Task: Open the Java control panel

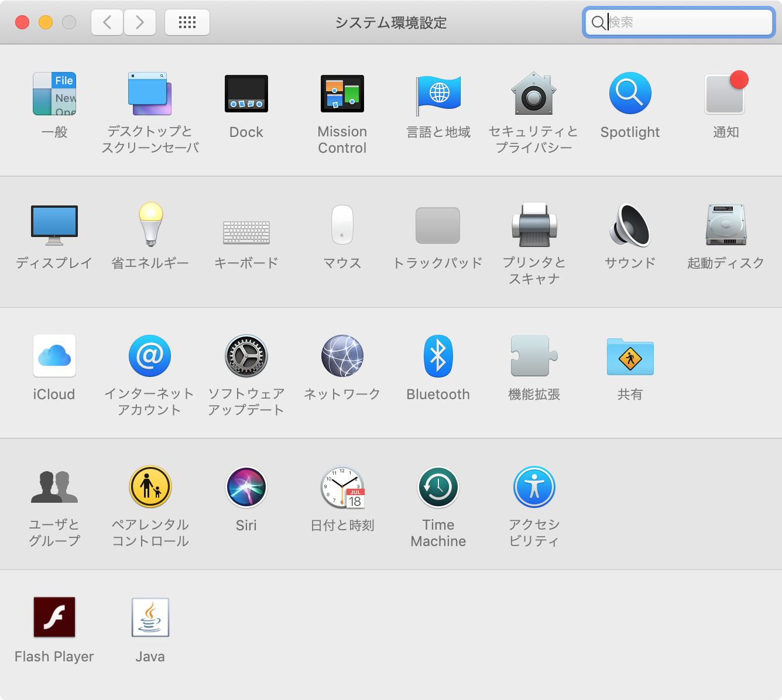Action: pyautogui.click(x=150, y=616)
